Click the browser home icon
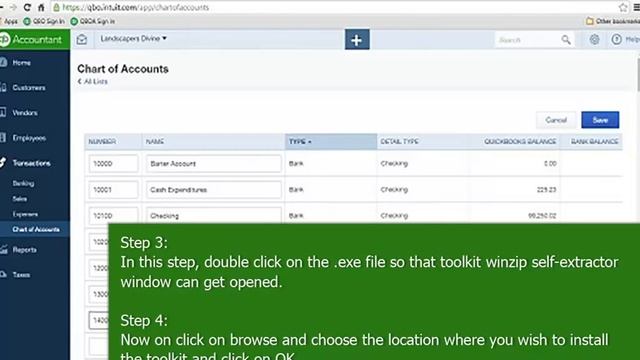This screenshot has width=640, height=360. (41, 7)
